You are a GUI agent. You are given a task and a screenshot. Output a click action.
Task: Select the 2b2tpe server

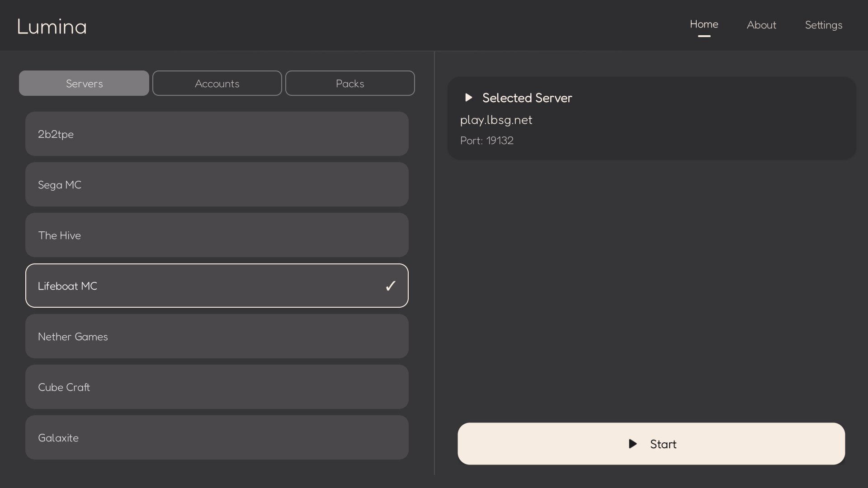point(217,134)
